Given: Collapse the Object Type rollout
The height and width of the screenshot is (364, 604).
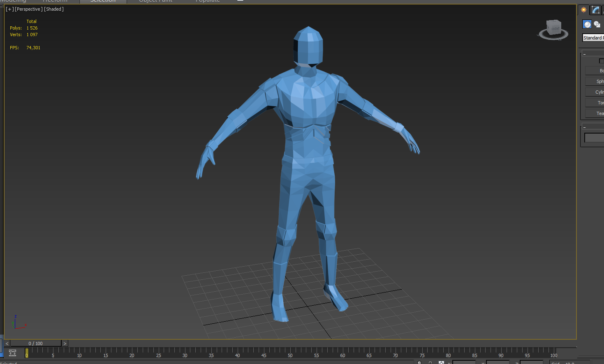Looking at the screenshot, I should [593, 54].
